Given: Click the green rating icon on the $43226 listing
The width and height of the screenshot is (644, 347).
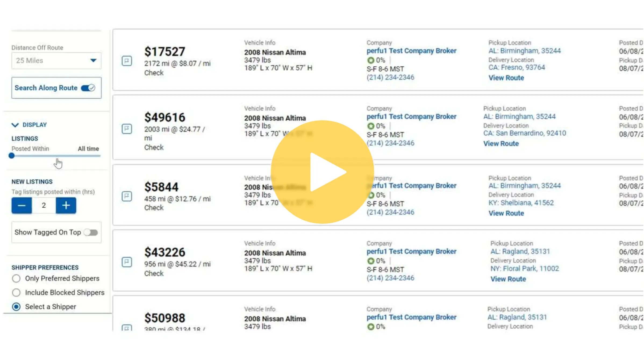Looking at the screenshot, I should tap(371, 260).
